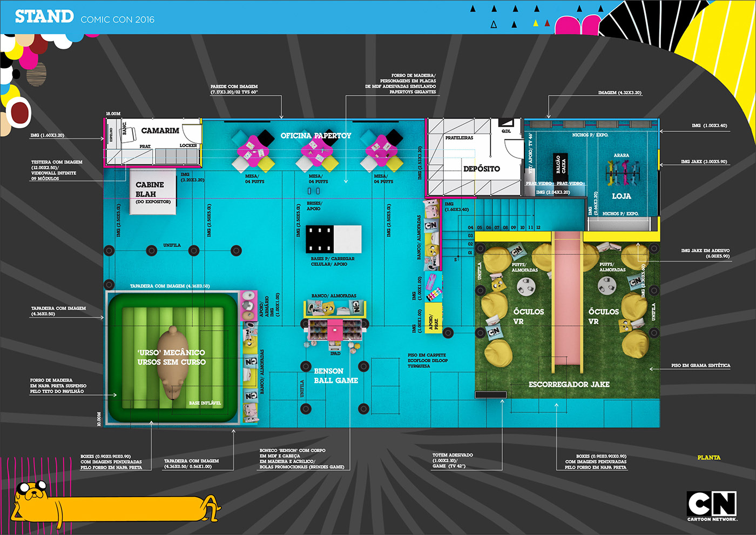Image resolution: width=756 pixels, height=535 pixels.
Task: Click the TAPADEIRA COM IMAGEM (4.36X0.50/ 0.56X1.00) annotation
Action: [191, 464]
